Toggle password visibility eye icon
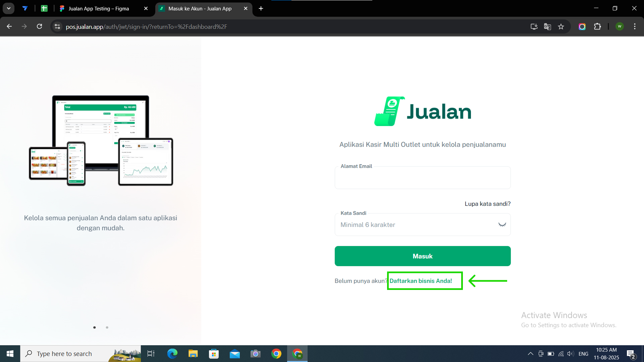The height and width of the screenshot is (362, 644). (502, 225)
